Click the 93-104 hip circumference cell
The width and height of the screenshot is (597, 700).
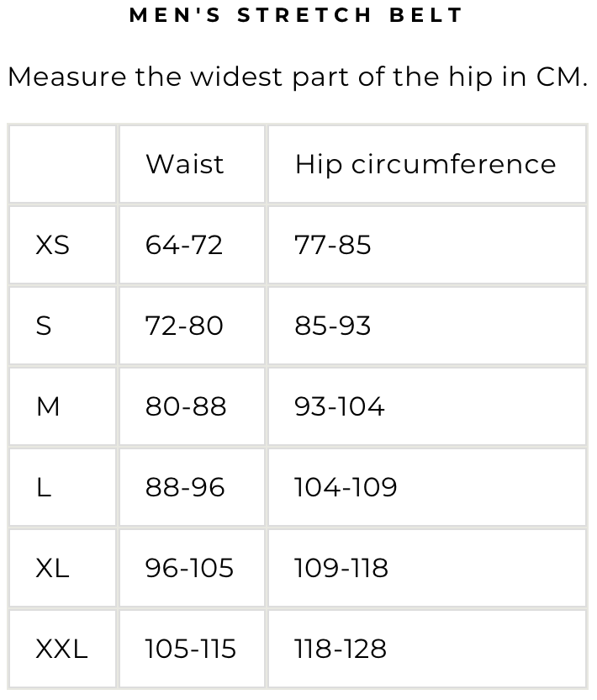pos(339,406)
